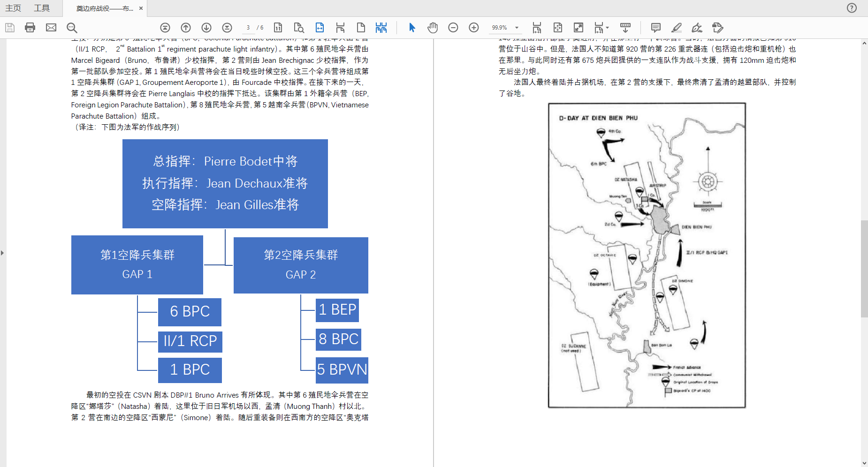Screen dimensions: 868x467
Task: Send file by email envelope icon
Action: tap(51, 28)
